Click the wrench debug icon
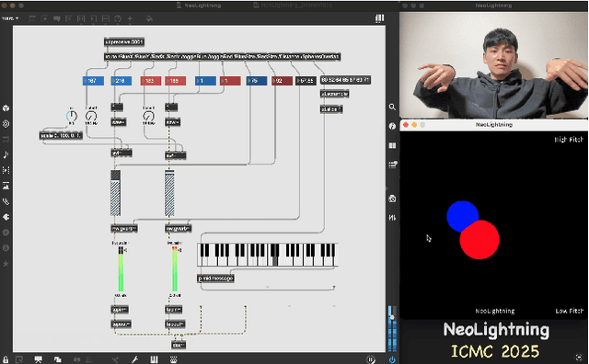Image resolution: width=589 pixels, height=364 pixels. [x=134, y=359]
